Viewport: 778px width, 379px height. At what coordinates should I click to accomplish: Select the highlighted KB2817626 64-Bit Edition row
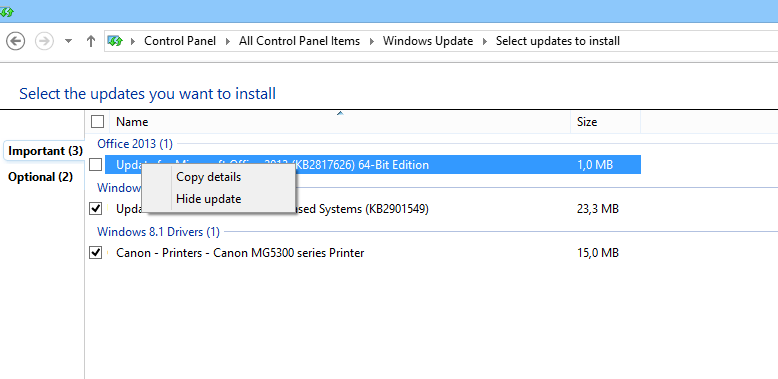click(373, 164)
